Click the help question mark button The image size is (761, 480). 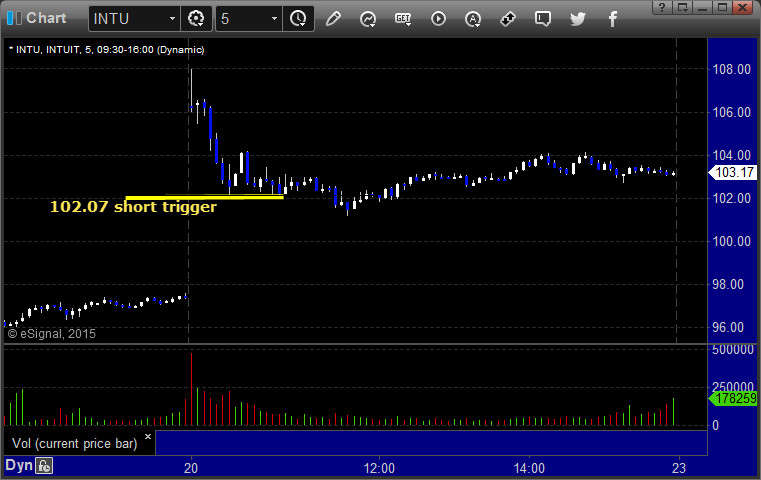click(x=662, y=7)
